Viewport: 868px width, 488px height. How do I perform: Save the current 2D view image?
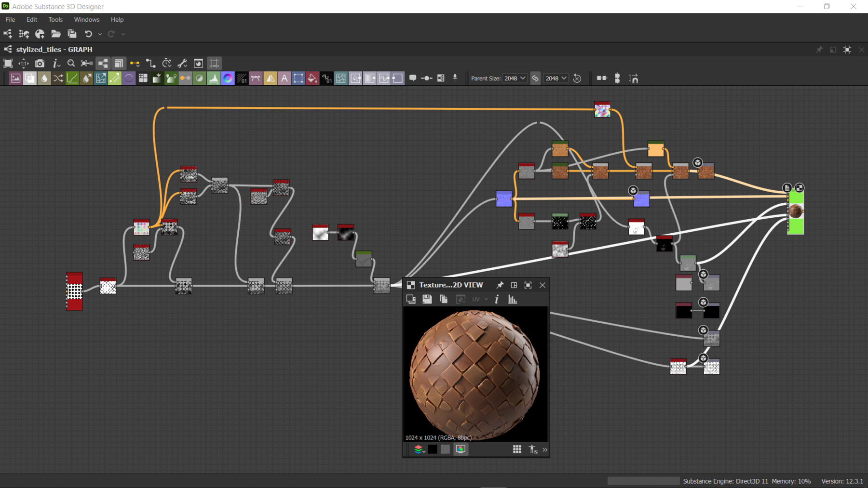coord(427,299)
